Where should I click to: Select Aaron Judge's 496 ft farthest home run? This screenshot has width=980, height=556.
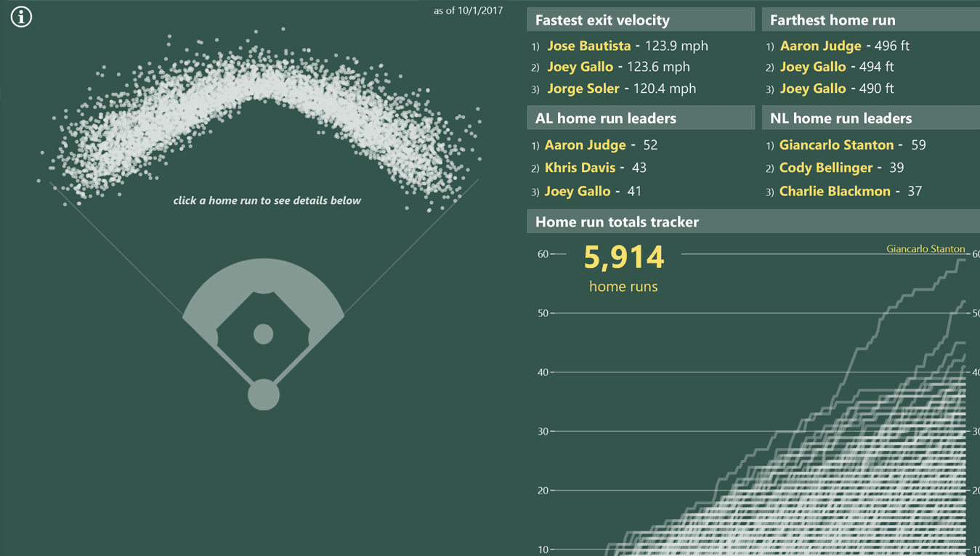tap(820, 46)
